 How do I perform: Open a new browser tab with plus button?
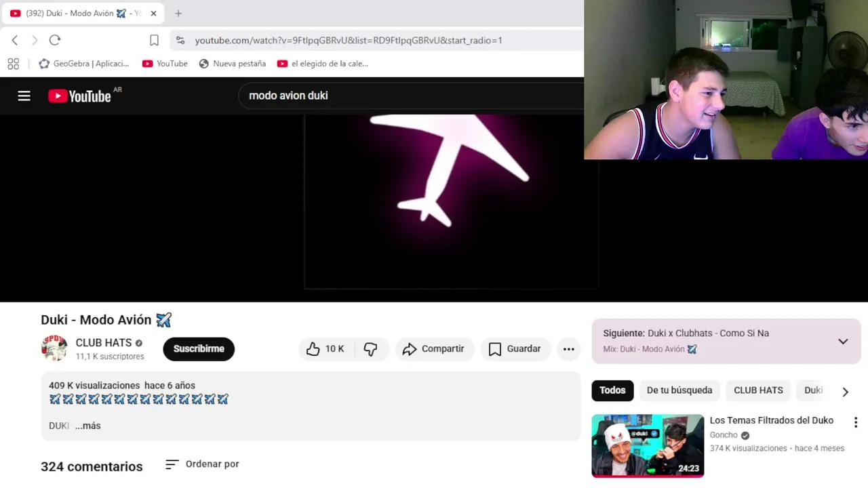pyautogui.click(x=178, y=13)
